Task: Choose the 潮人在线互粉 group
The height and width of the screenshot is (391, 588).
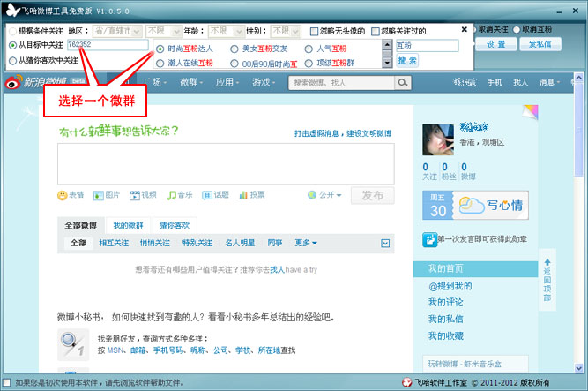Action: point(160,63)
